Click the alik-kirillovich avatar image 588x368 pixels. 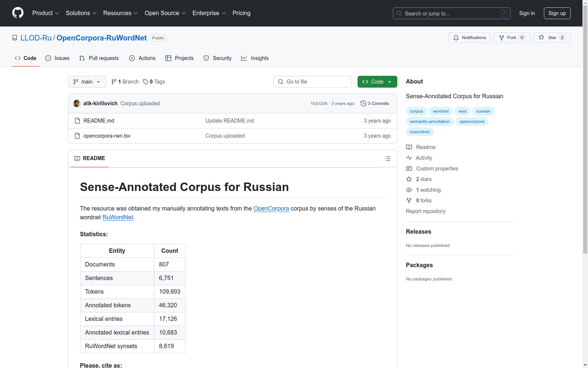(77, 103)
